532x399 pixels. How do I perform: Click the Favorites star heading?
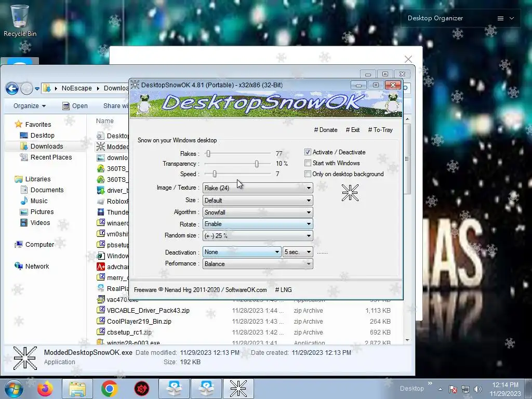[x=33, y=124]
